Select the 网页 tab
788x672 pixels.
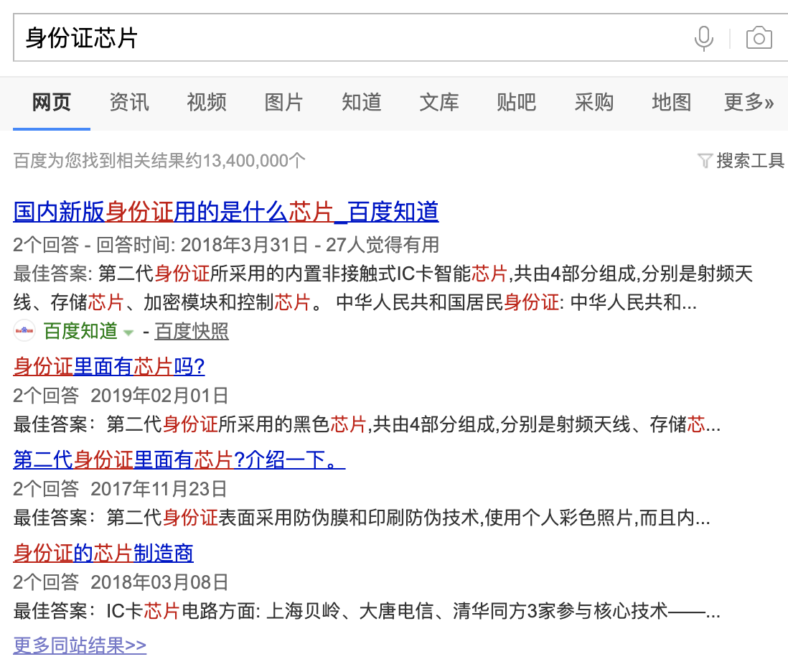(51, 103)
